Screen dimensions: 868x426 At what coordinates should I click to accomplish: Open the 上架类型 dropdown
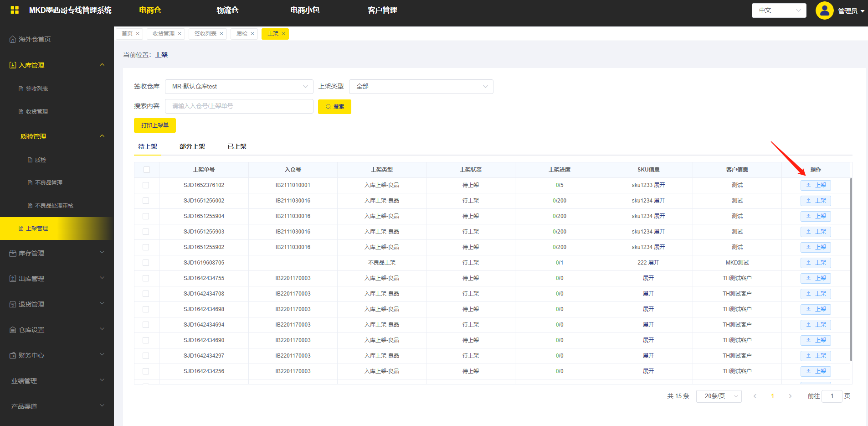click(x=421, y=87)
